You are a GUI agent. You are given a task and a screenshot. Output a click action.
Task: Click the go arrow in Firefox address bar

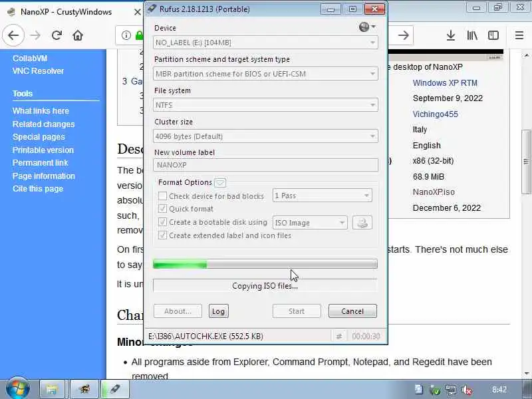tap(403, 35)
